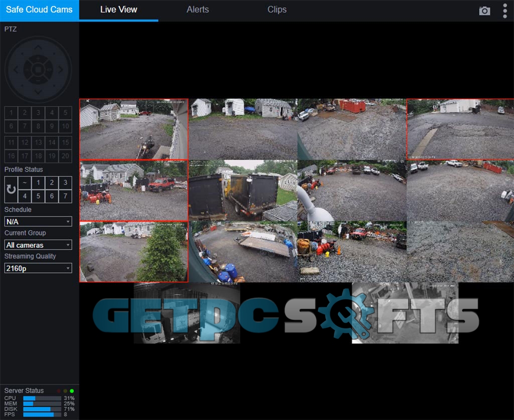Select PTZ preset 10
514x420 pixels.
click(x=65, y=126)
